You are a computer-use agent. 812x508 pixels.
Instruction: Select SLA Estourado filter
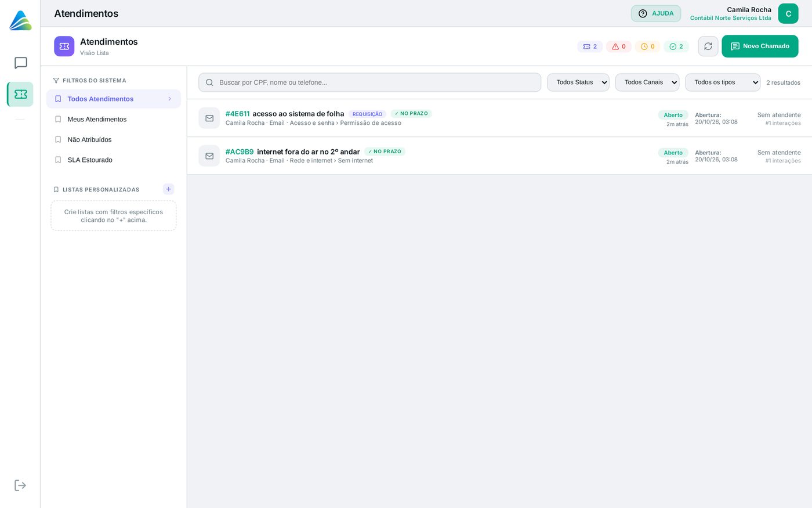(x=114, y=160)
